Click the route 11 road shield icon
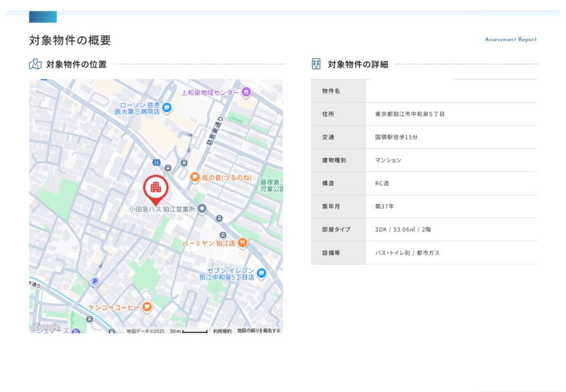 (157, 161)
